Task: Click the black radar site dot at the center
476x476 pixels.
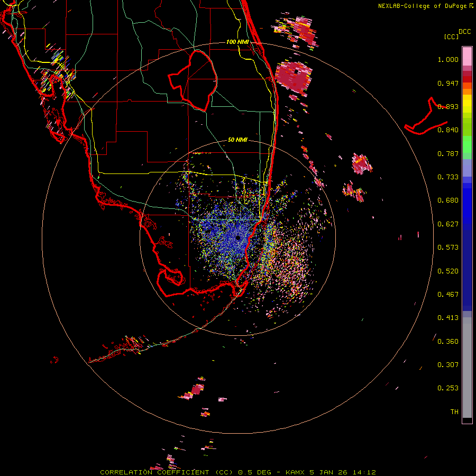Action: pos(238,237)
